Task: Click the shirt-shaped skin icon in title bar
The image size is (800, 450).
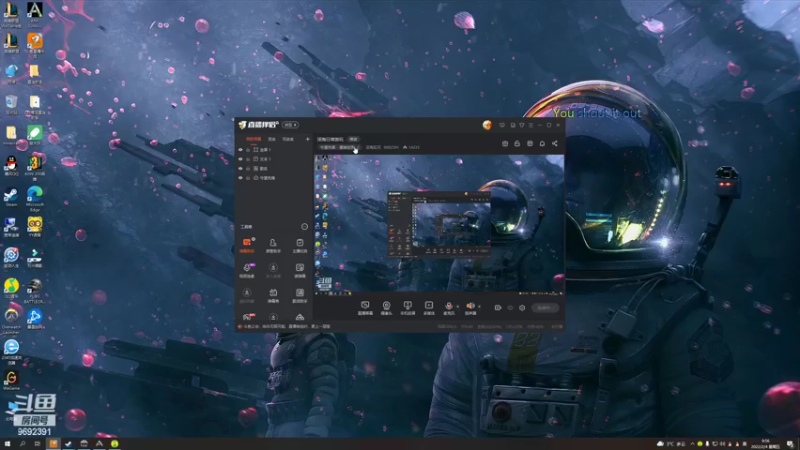Action: pyautogui.click(x=521, y=125)
